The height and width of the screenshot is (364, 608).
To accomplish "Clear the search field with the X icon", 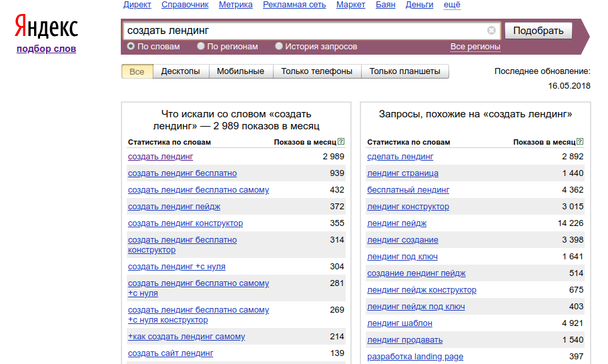I will [491, 31].
